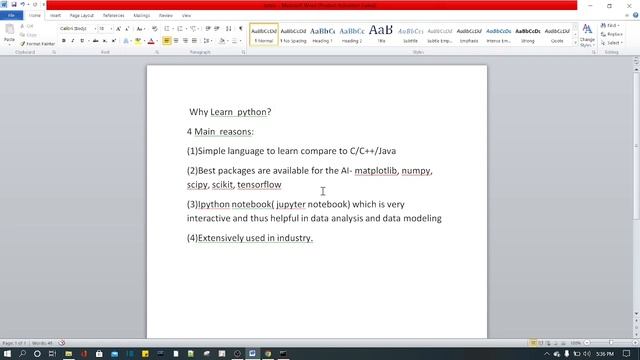Click the Find button
Screen dimensions: 640x360
[x=611, y=26]
